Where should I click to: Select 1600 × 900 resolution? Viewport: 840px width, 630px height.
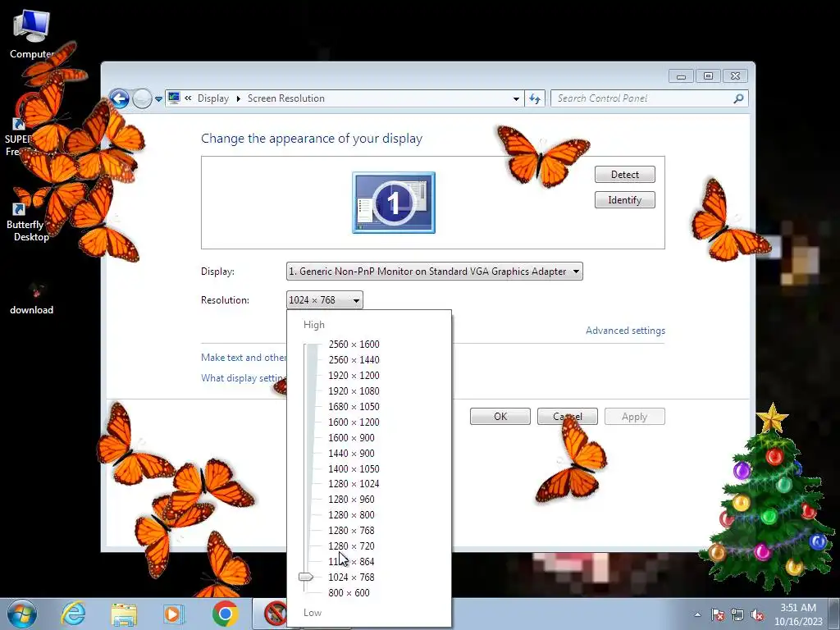(351, 437)
